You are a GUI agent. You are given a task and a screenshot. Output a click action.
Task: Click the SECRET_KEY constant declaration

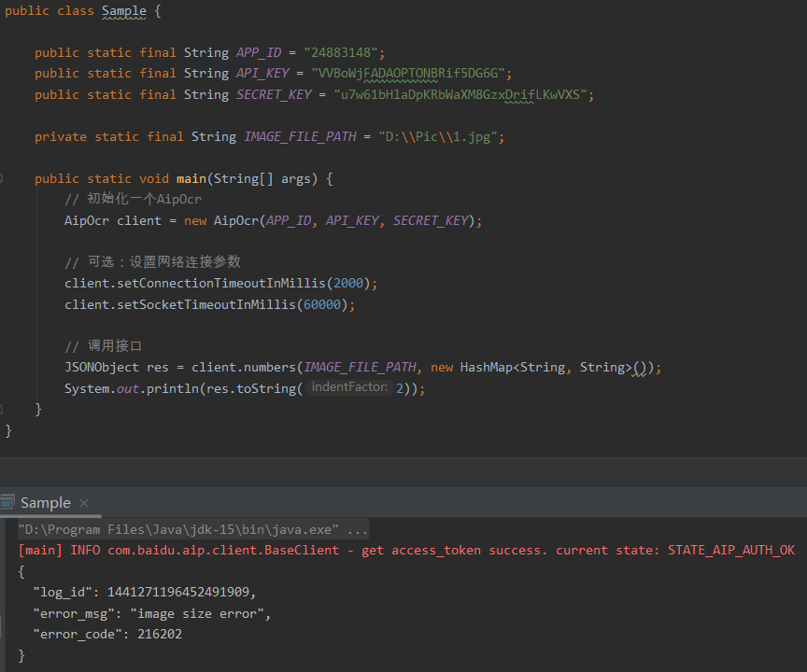(x=274, y=94)
